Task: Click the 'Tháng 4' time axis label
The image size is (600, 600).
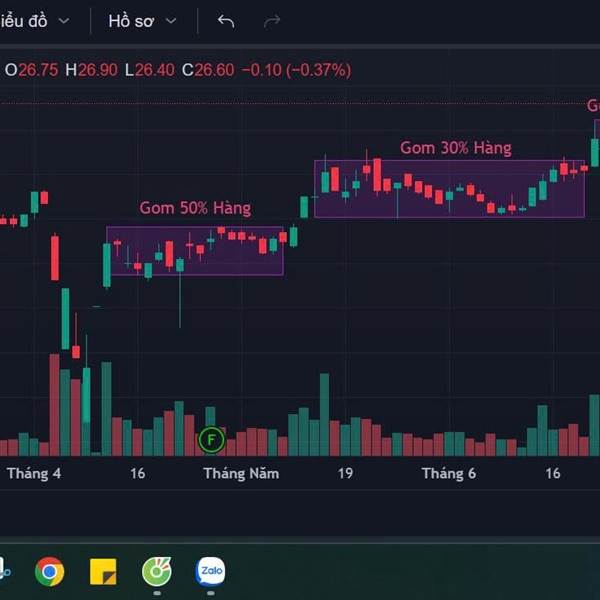Action: click(34, 474)
